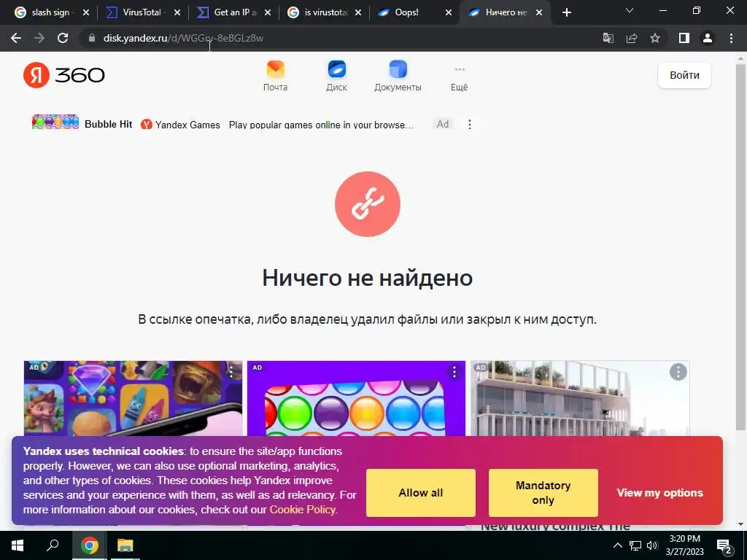Open the game collage ad thumbnail
Screen dimensions: 747x560
click(x=133, y=398)
